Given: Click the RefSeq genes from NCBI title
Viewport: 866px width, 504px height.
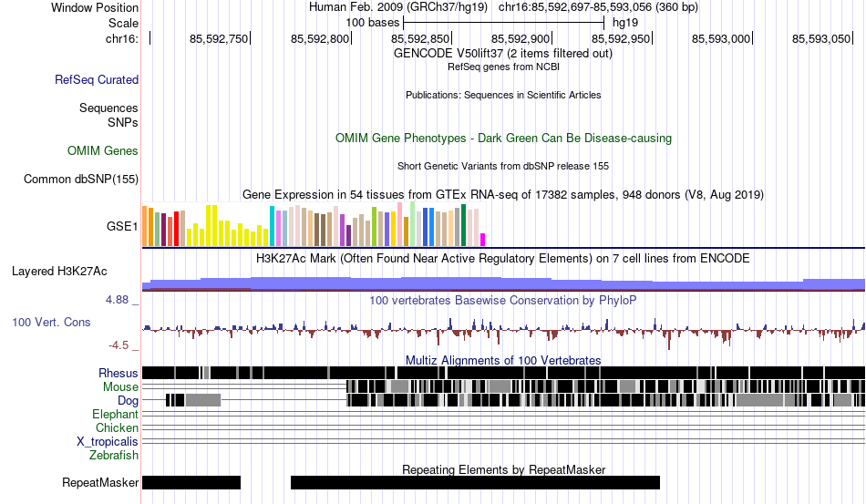Looking at the screenshot, I should (503, 67).
